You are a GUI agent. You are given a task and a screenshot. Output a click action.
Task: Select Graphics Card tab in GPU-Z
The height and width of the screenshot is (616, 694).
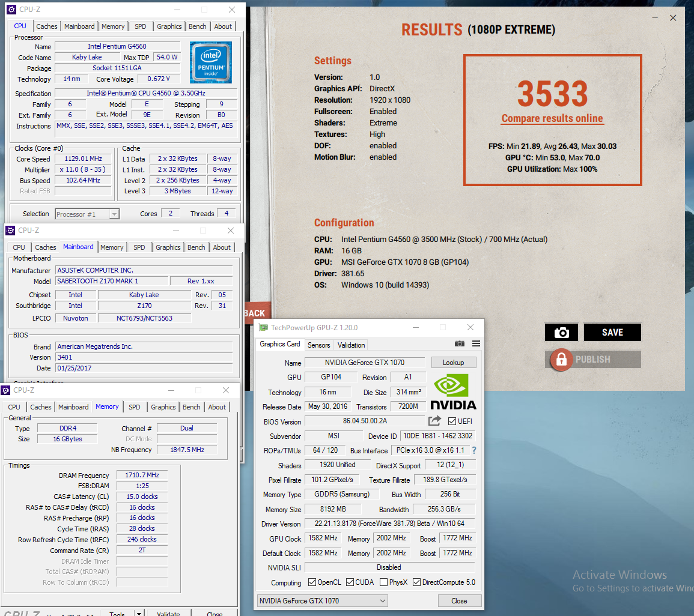[x=280, y=344]
